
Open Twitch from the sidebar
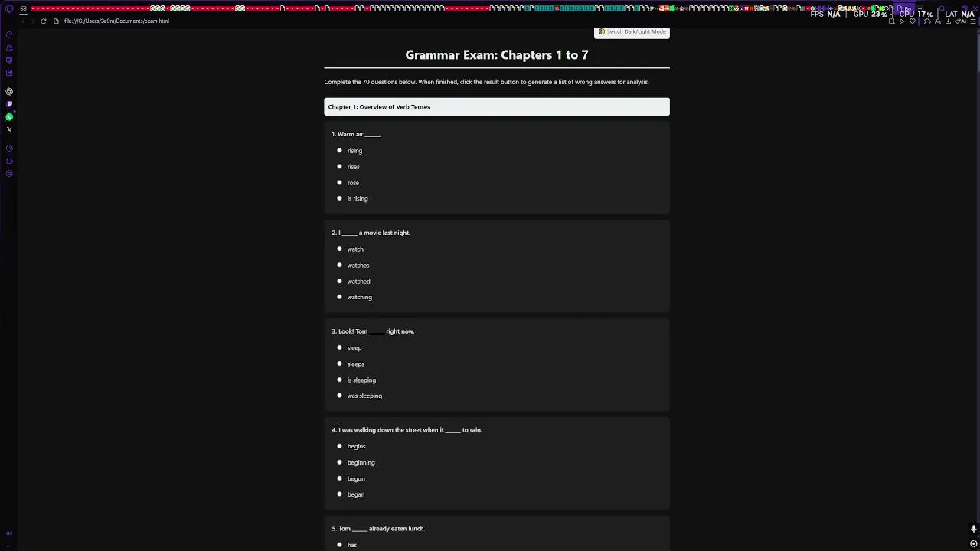tap(9, 104)
